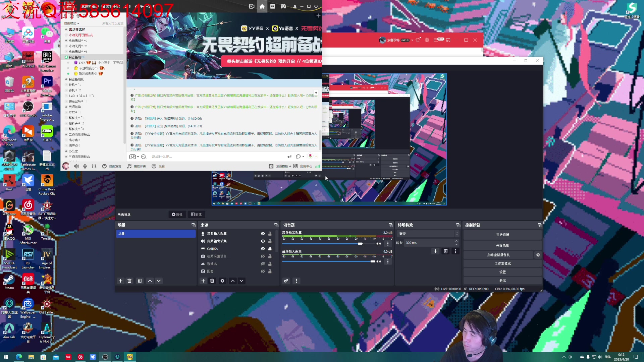
Task: Open the 滤镜 filters tab
Action: tap(196, 215)
